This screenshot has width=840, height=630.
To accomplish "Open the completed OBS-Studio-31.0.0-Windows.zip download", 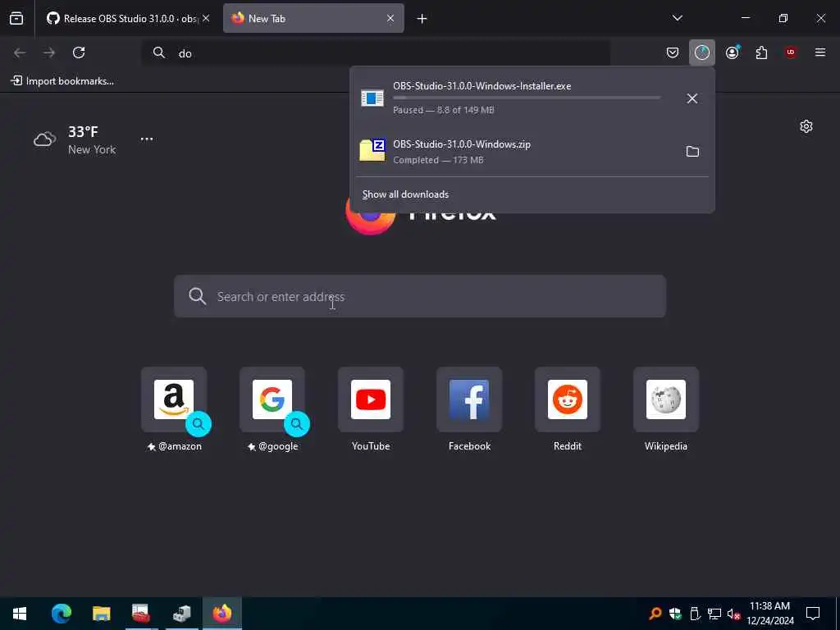I will pos(514,151).
